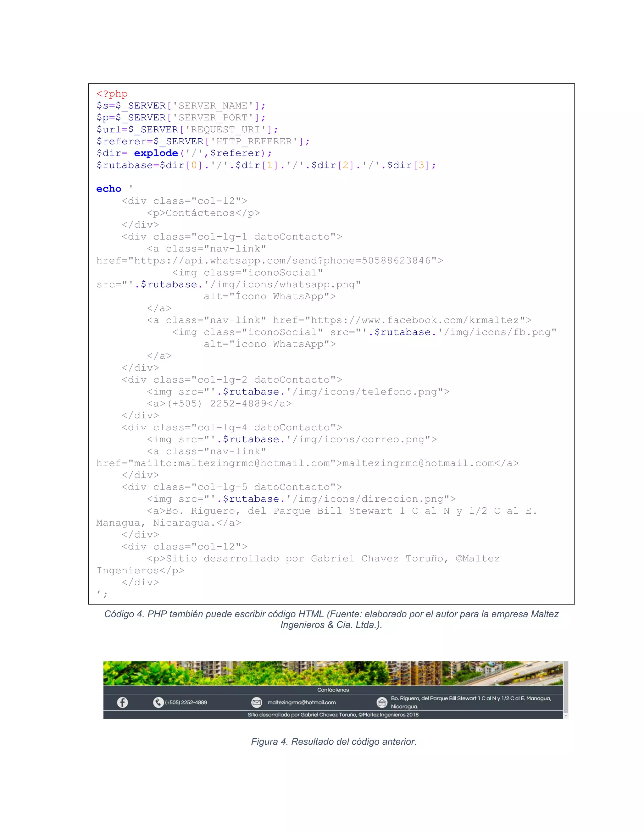Screen dimensions: 644x833
Task: Click the '<p>Contáctenos</p>' code line
Action: (203, 213)
